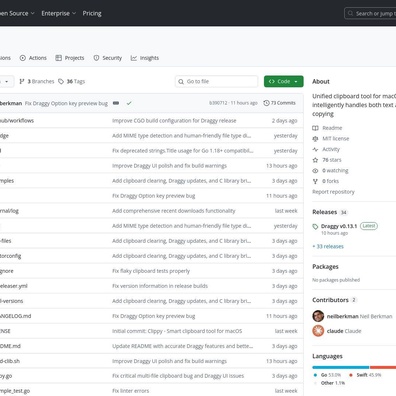
Task: Click the eye icon beside 0 watching
Action: 315,171
